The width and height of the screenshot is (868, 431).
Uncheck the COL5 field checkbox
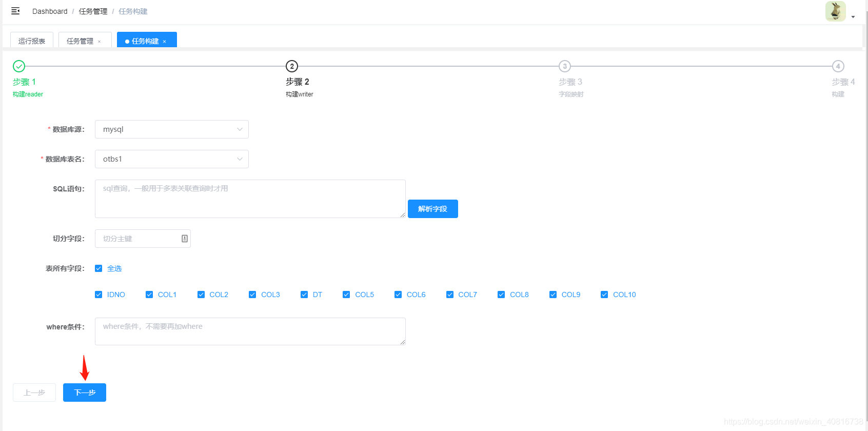pos(346,295)
